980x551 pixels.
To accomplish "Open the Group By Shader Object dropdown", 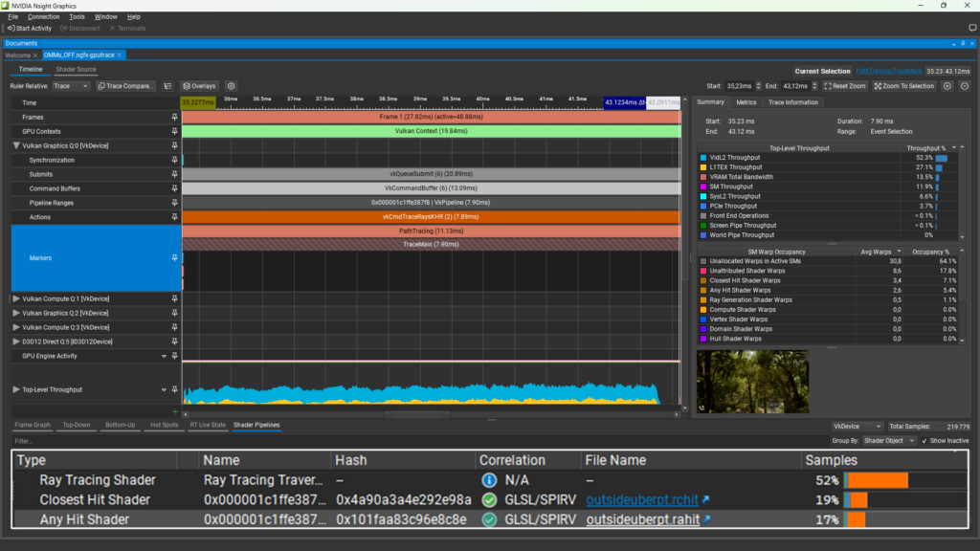I will pyautogui.click(x=889, y=441).
